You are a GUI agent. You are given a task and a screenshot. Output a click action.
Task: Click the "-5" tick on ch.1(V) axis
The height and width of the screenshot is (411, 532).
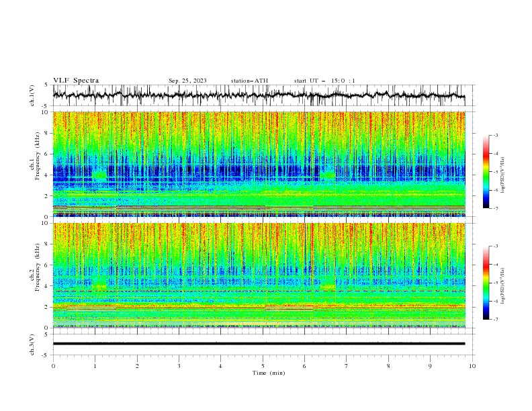tap(46, 106)
